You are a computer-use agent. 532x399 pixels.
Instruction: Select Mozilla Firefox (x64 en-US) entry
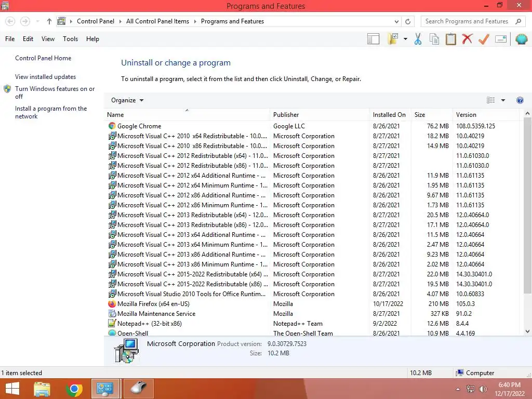pos(312,303)
